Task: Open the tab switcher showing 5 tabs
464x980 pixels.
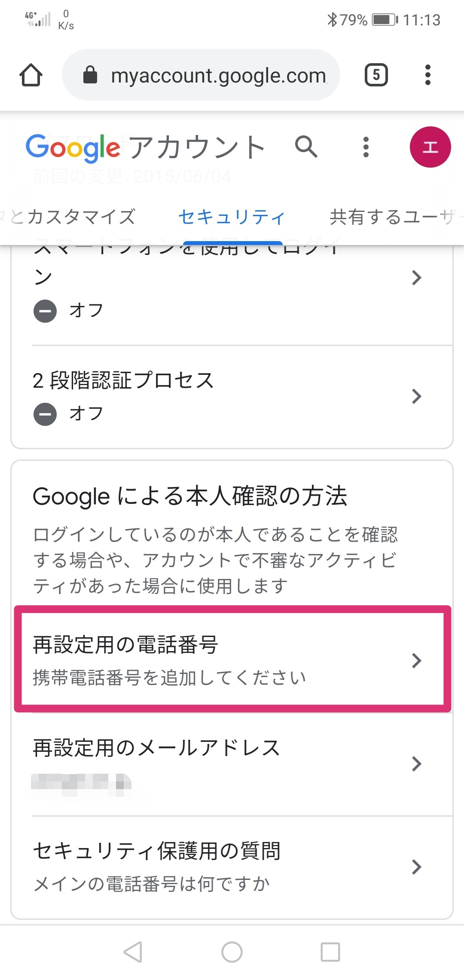Action: pyautogui.click(x=376, y=75)
